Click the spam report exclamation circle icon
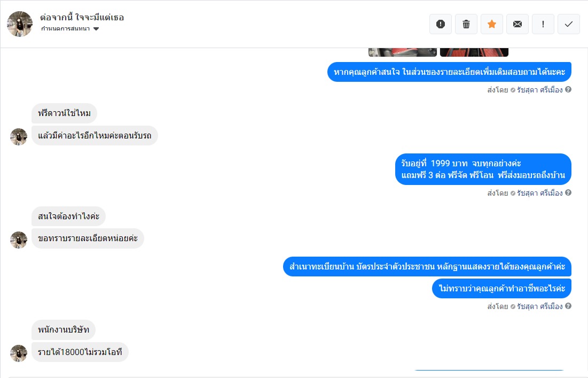 coord(440,24)
